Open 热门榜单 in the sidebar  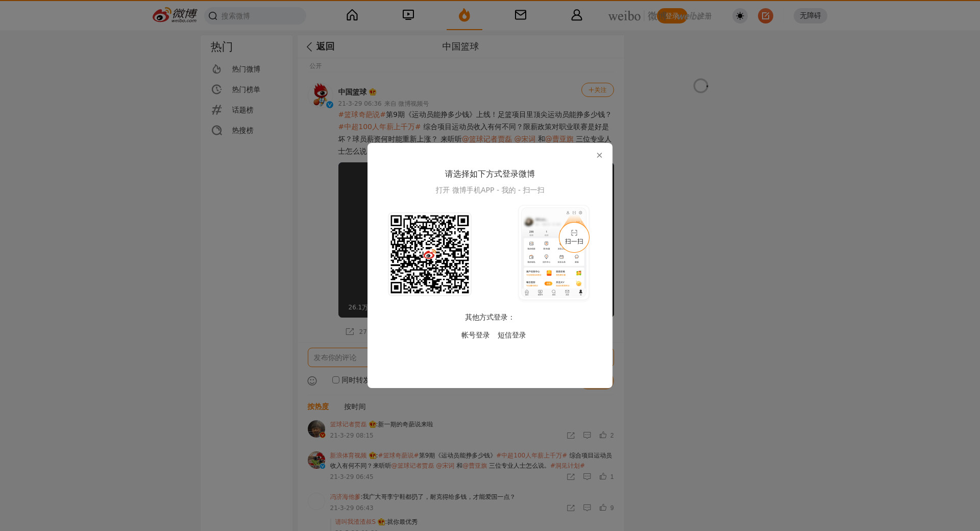pos(246,89)
